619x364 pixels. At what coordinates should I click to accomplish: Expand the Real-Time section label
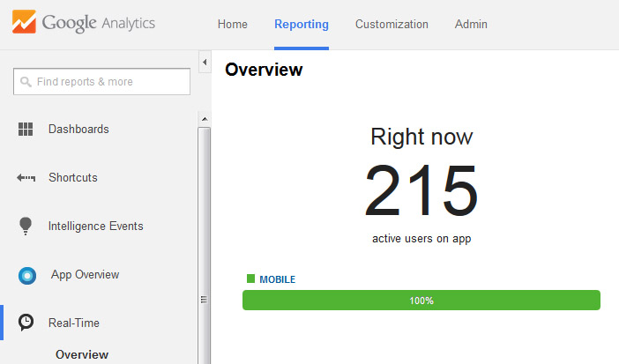click(x=74, y=323)
